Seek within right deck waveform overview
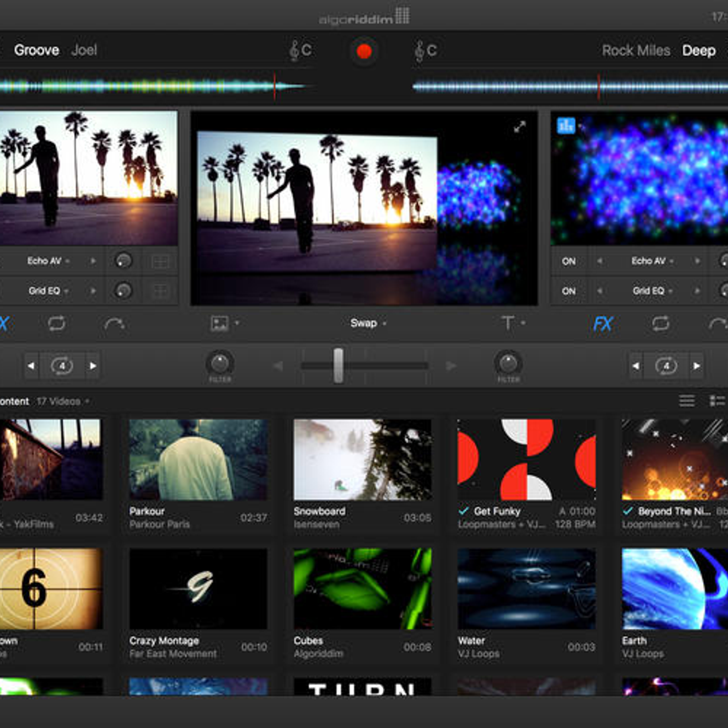The image size is (728, 728). pyautogui.click(x=570, y=86)
